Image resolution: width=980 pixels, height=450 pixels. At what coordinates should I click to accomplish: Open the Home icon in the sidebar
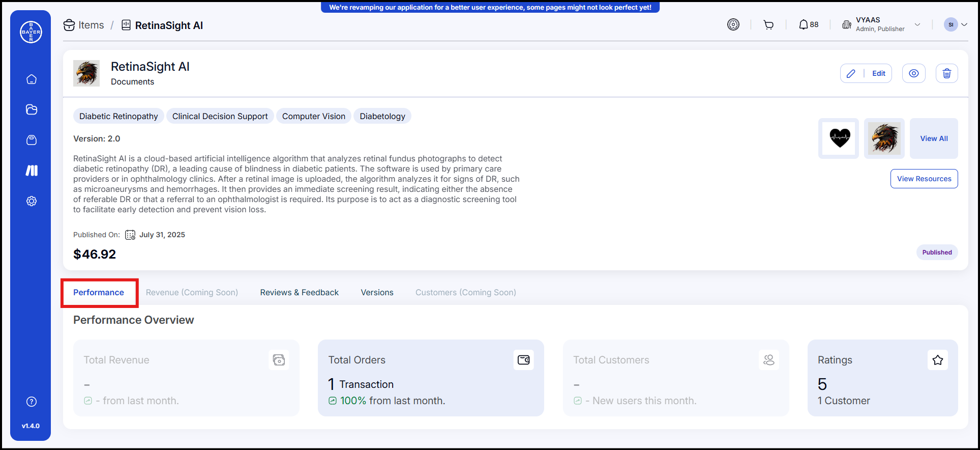pyautogui.click(x=32, y=79)
